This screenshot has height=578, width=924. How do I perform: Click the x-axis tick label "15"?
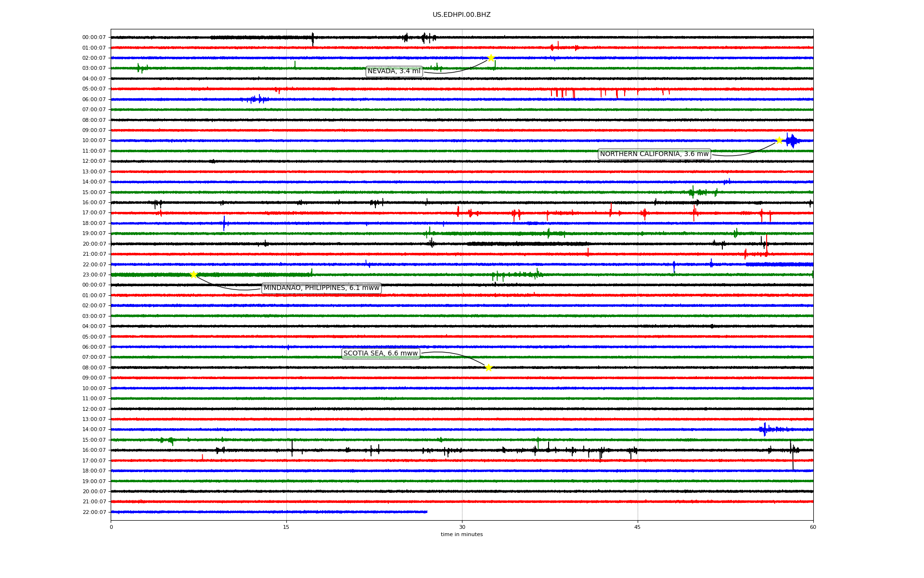tap(286, 527)
